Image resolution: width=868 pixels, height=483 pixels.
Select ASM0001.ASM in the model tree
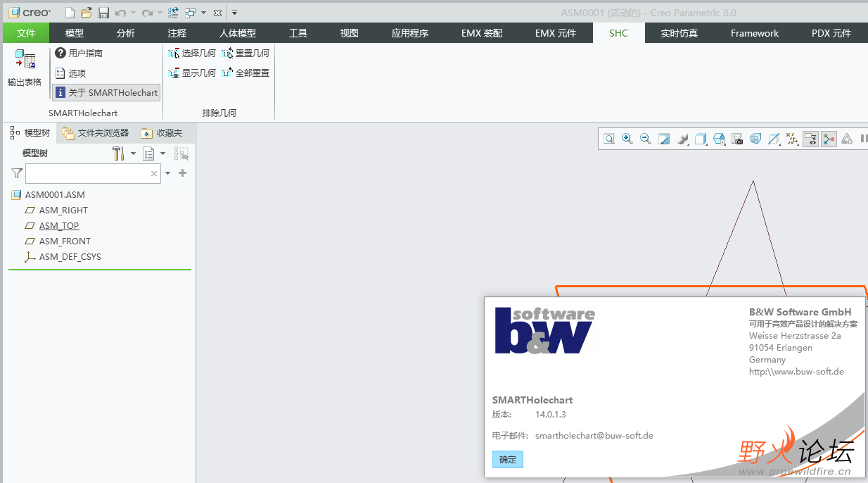coord(48,195)
